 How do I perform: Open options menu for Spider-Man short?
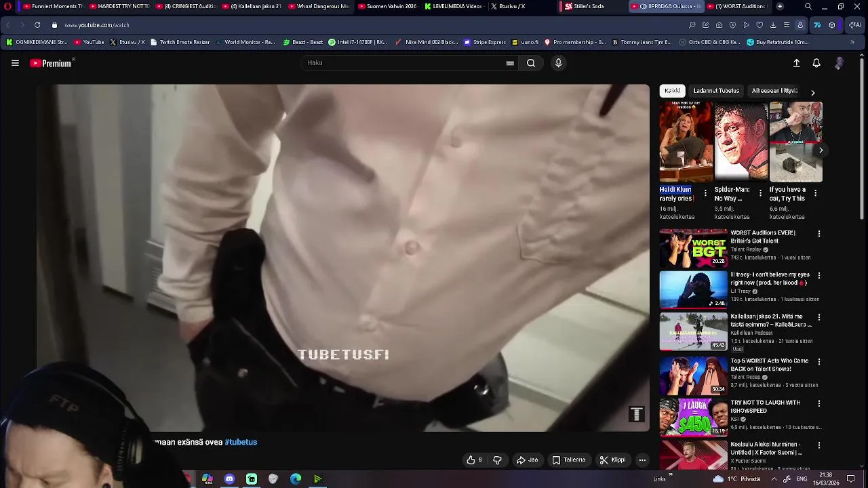point(760,193)
